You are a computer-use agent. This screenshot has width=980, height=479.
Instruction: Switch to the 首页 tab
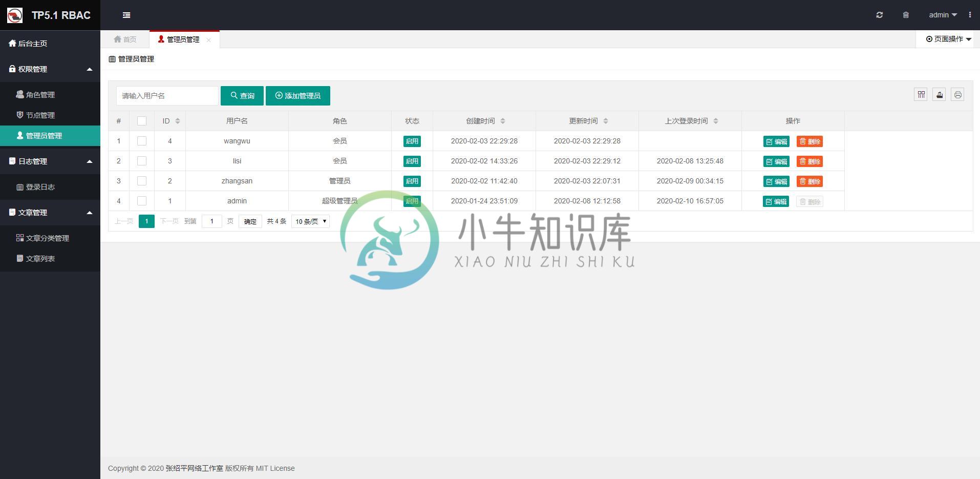click(x=125, y=39)
